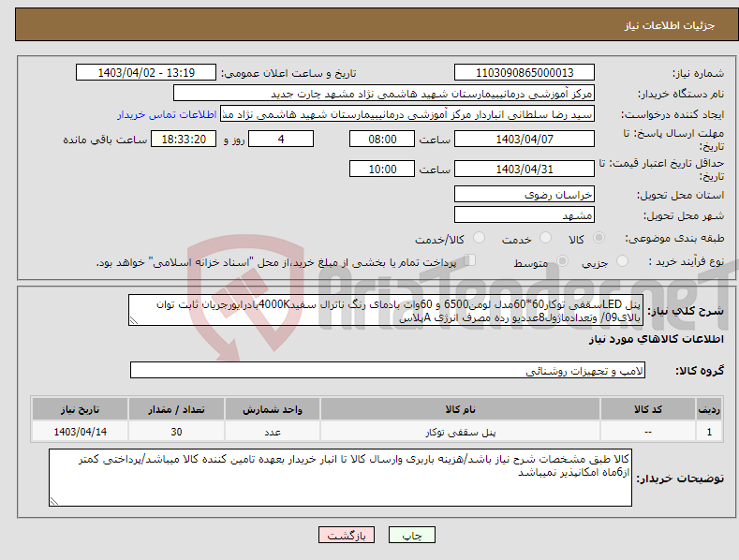Click the چاپ print button

(412, 535)
